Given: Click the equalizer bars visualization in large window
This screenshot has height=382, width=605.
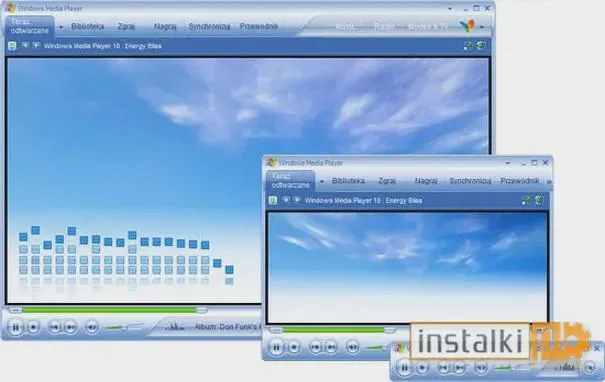Looking at the screenshot, I should coord(126,255).
